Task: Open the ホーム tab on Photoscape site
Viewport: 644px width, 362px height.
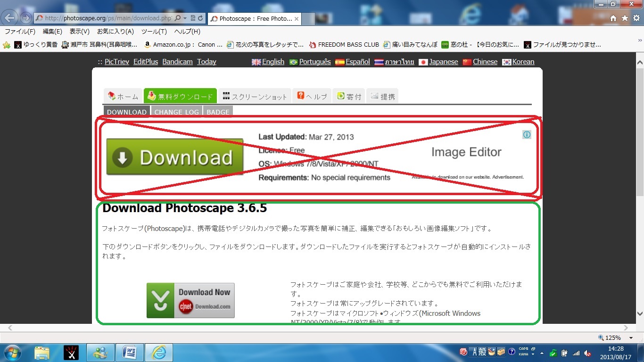Action: click(x=123, y=96)
